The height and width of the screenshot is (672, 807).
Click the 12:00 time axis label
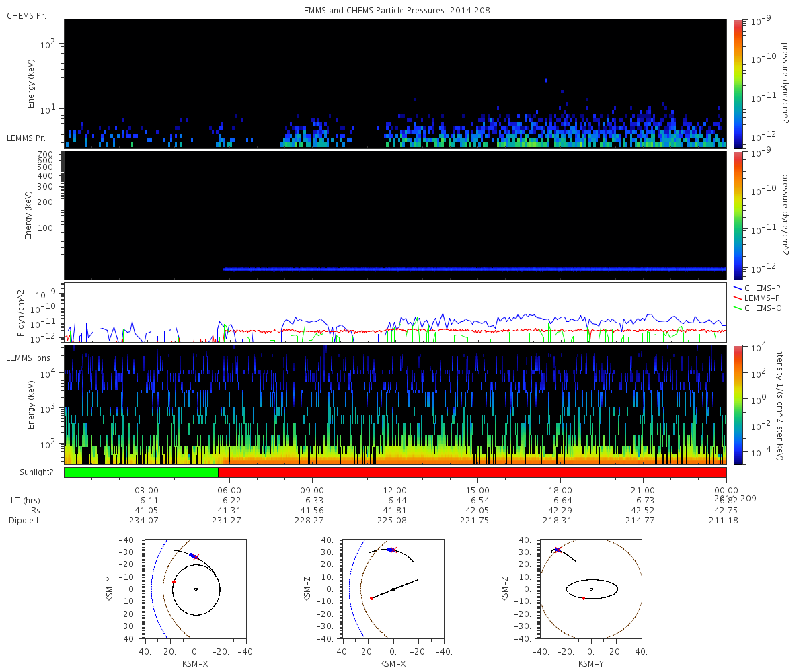[x=395, y=491]
